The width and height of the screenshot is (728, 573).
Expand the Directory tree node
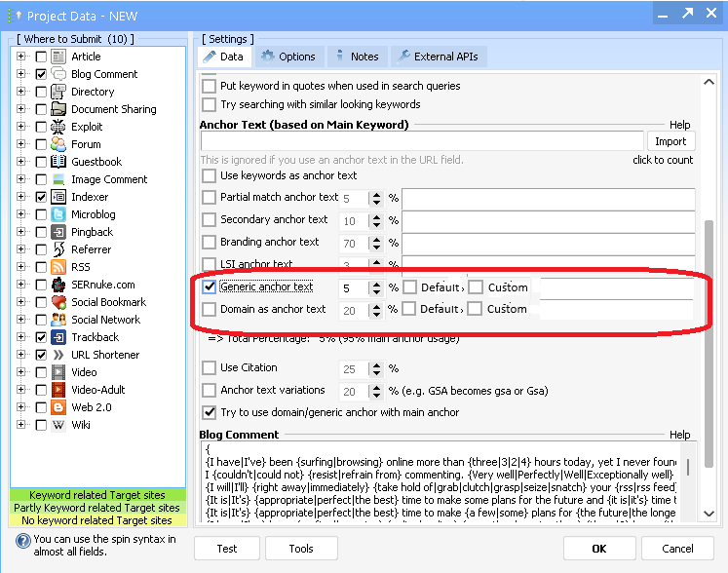[x=21, y=92]
